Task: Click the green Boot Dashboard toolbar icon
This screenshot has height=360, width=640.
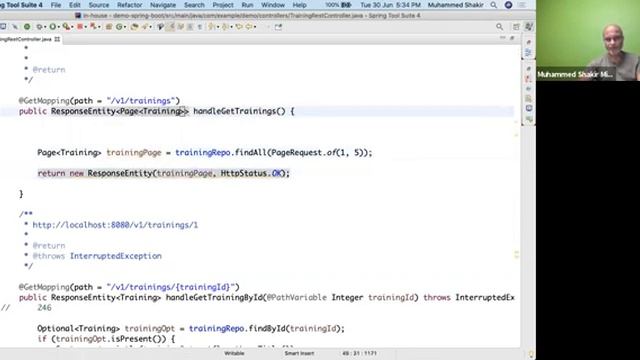Action: pyautogui.click(x=27, y=27)
